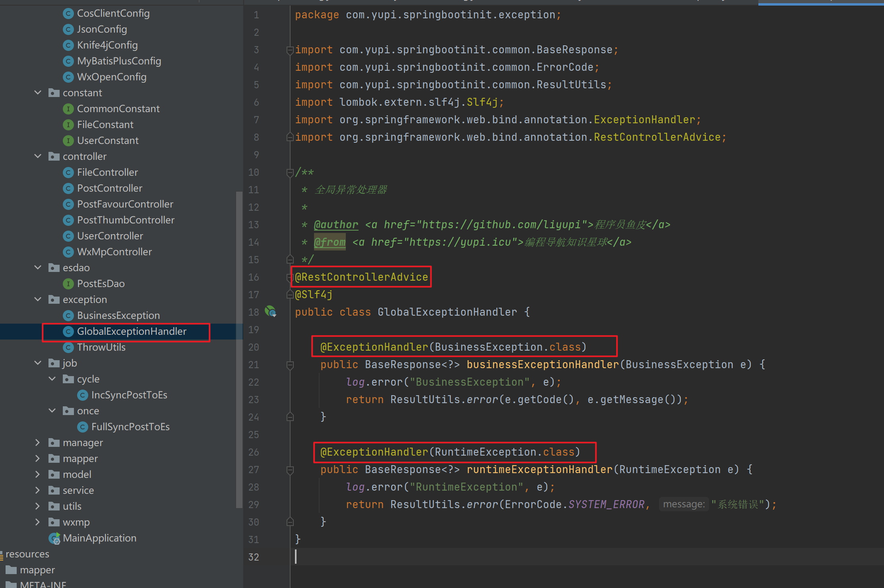
Task: Fold the imports block at line 3
Action: tap(290, 50)
